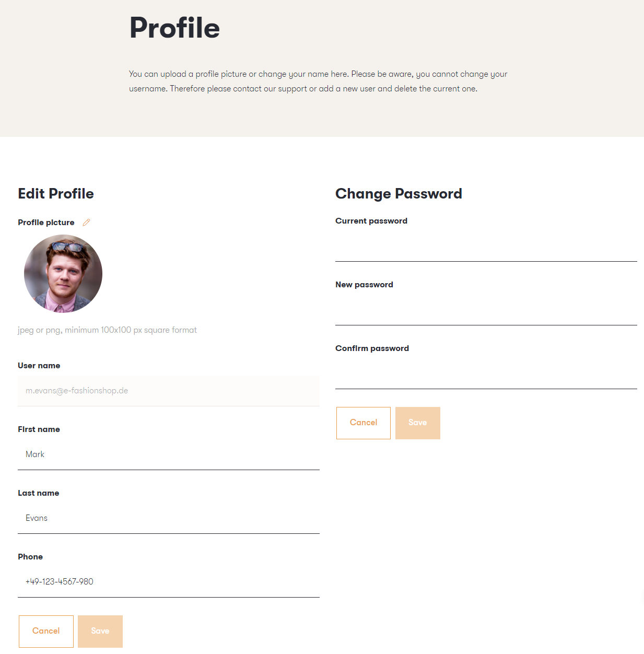Focus the First name field containing Mark
Screen dimensions: 644x654
pyautogui.click(x=169, y=454)
